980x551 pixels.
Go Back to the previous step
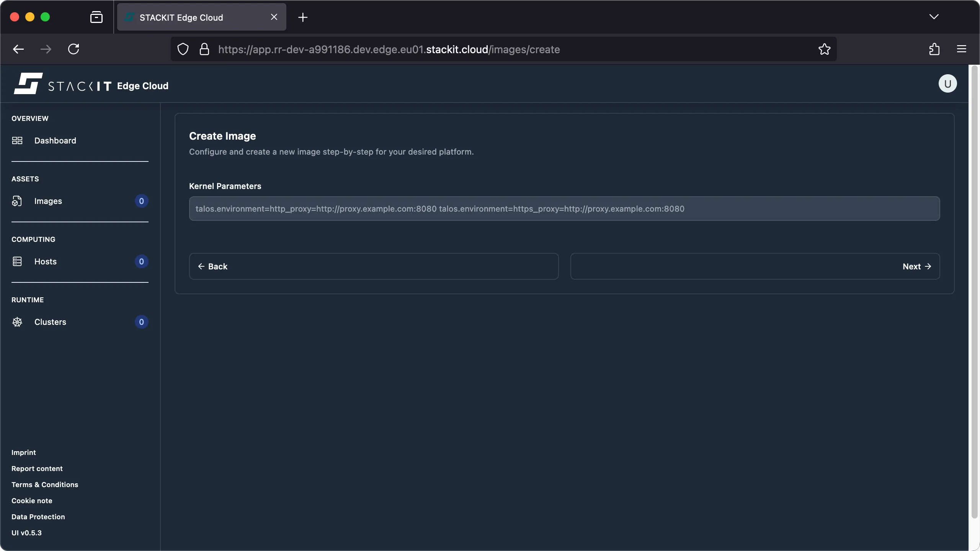tap(213, 266)
